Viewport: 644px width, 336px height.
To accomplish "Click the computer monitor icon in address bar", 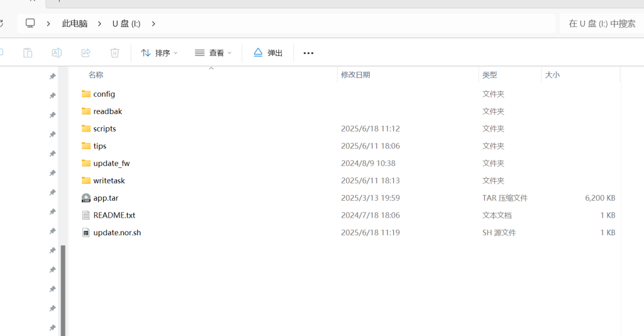I will pos(30,23).
